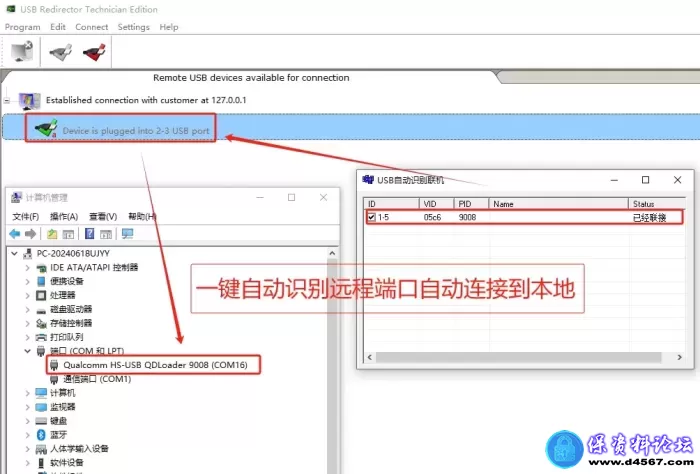Click the 处理器 processor icon
Image resolution: width=700 pixels, height=474 pixels.
[x=41, y=295]
